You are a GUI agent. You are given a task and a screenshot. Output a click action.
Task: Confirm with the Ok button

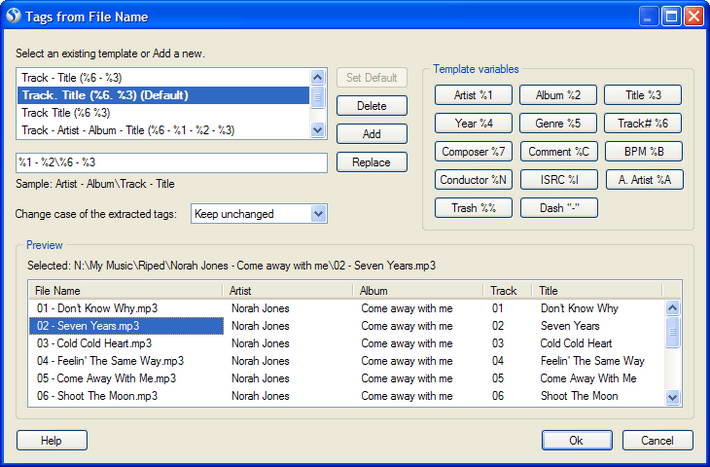coord(577,440)
